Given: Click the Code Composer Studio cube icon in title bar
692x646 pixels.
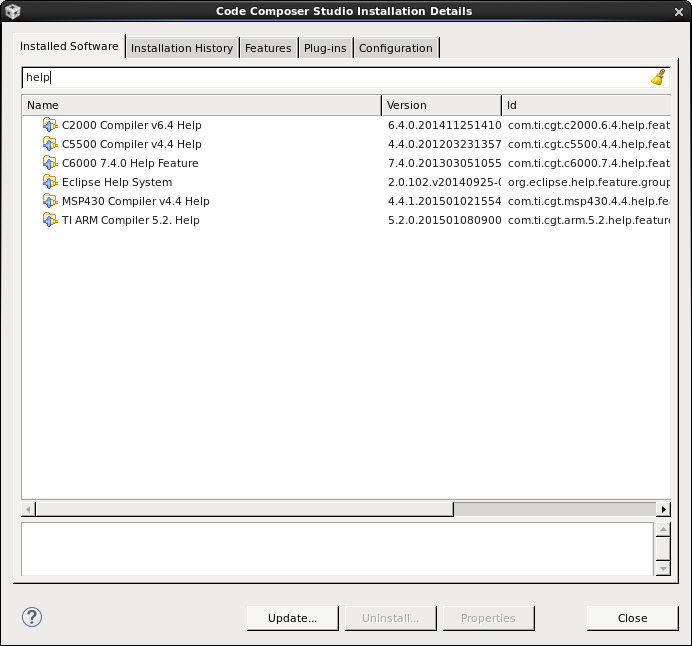Looking at the screenshot, I should pyautogui.click(x=13, y=11).
